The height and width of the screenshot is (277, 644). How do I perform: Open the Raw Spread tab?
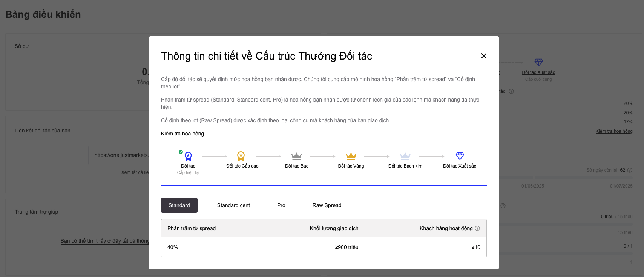tap(327, 205)
